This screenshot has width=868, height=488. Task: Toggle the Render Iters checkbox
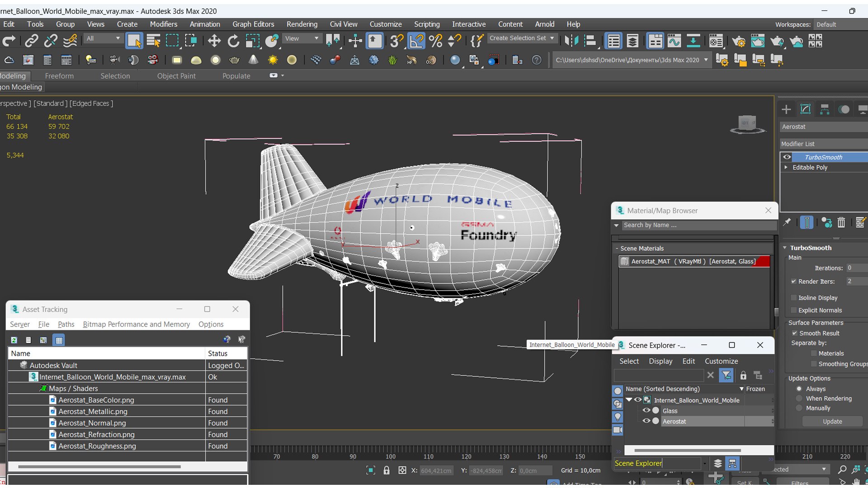pos(793,282)
